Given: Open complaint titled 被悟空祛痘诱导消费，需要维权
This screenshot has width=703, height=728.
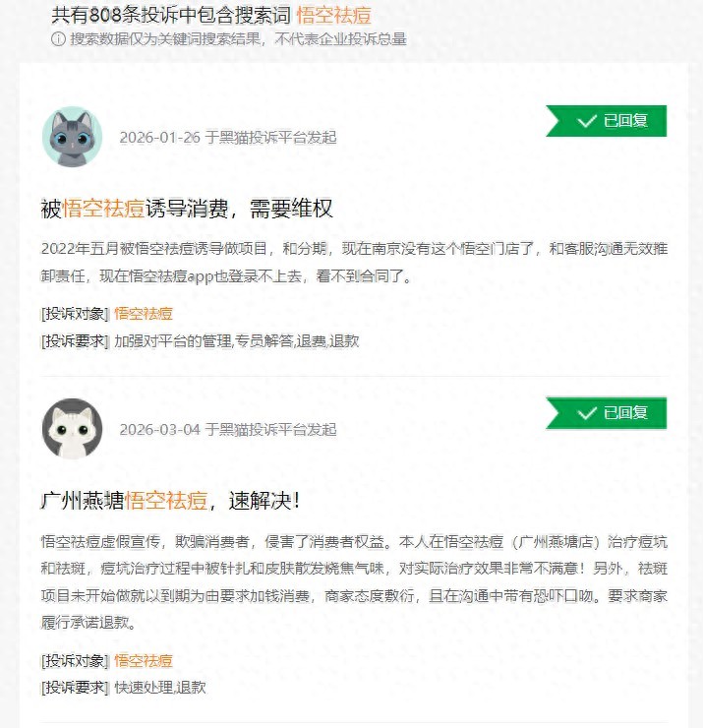Looking at the screenshot, I should pos(187,209).
